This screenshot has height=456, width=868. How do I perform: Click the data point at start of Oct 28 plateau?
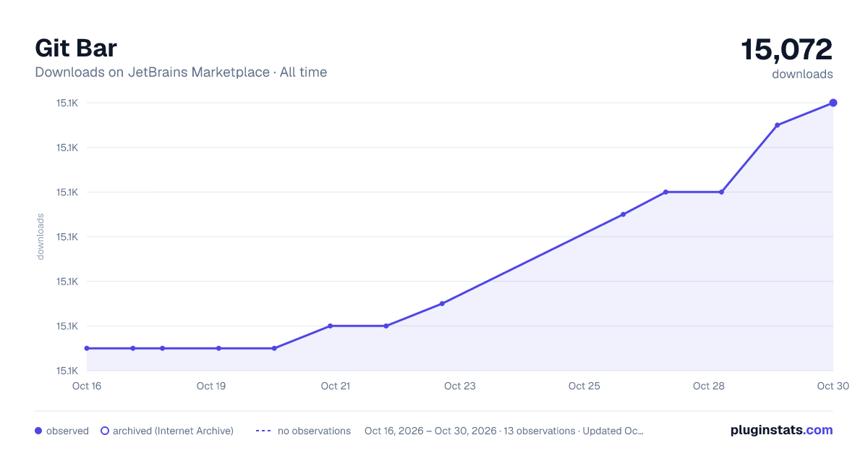point(665,192)
